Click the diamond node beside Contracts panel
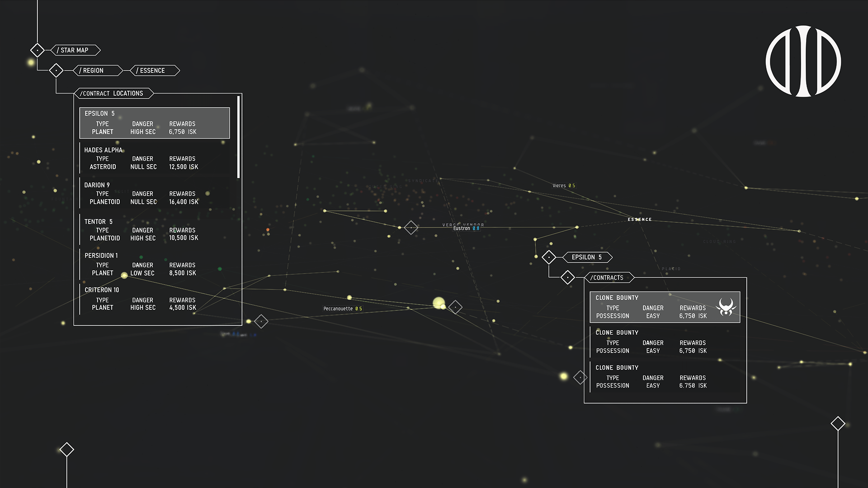 [x=567, y=277]
